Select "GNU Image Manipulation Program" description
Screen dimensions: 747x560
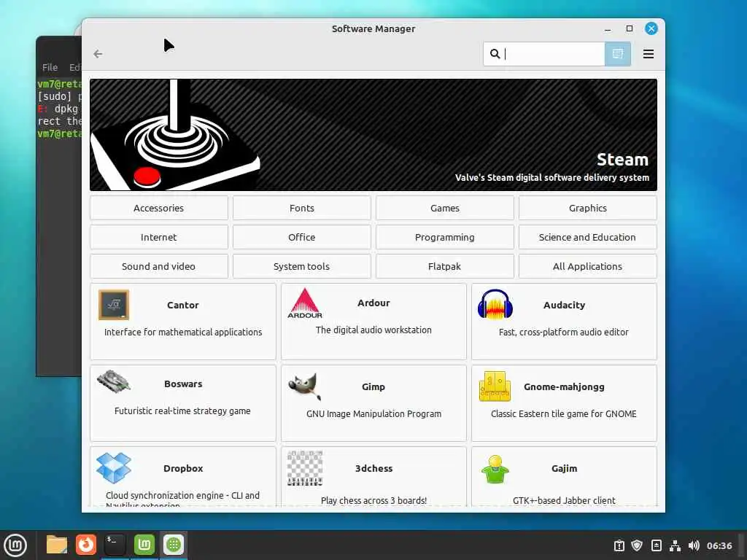pos(373,414)
